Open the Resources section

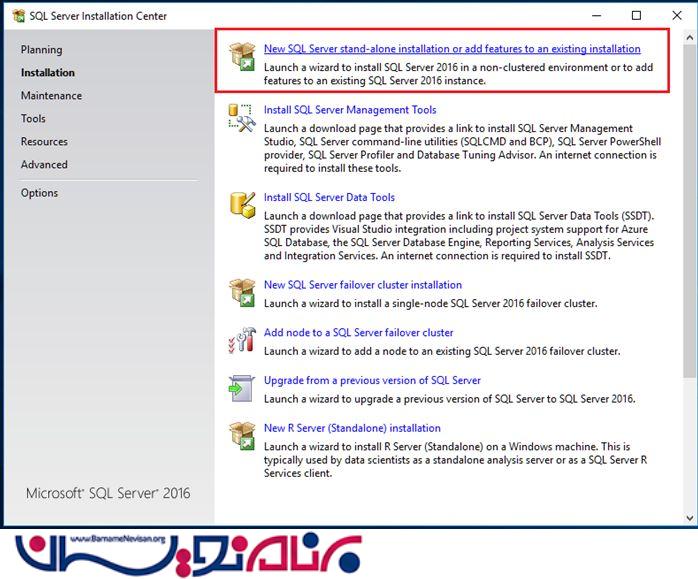[x=44, y=141]
